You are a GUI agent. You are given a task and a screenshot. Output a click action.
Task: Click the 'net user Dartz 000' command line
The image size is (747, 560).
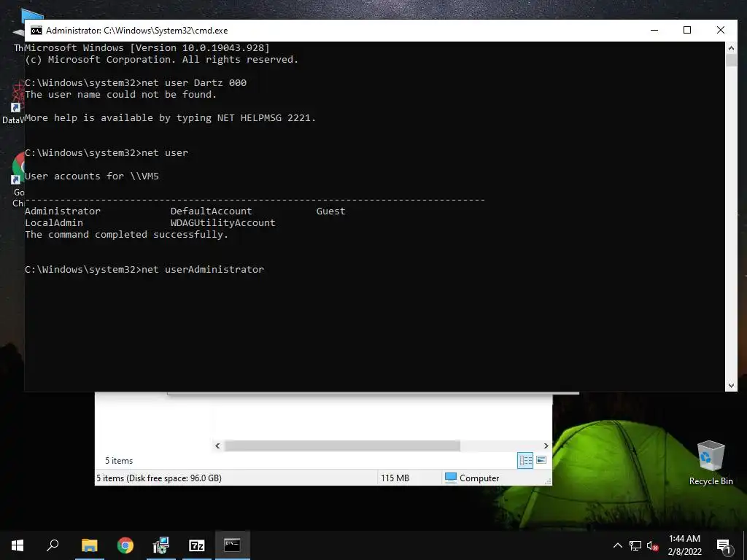tap(136, 83)
